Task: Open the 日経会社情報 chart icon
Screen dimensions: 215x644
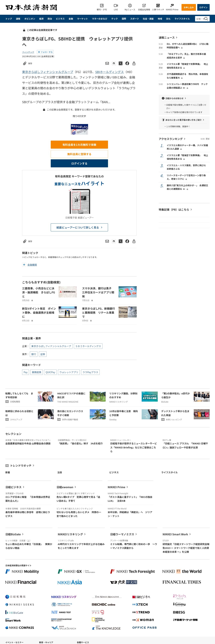Action: tap(144, 6)
